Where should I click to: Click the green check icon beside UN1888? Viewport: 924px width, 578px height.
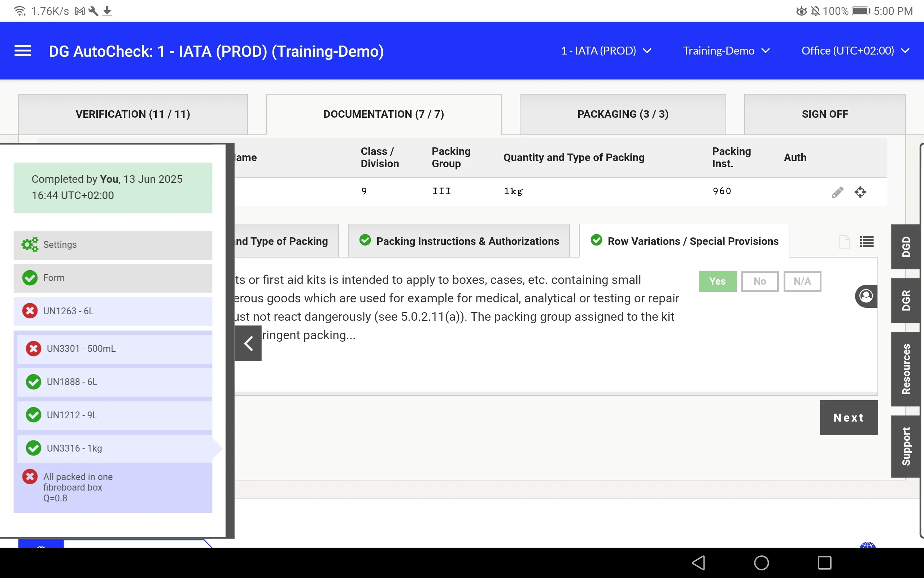(x=34, y=382)
